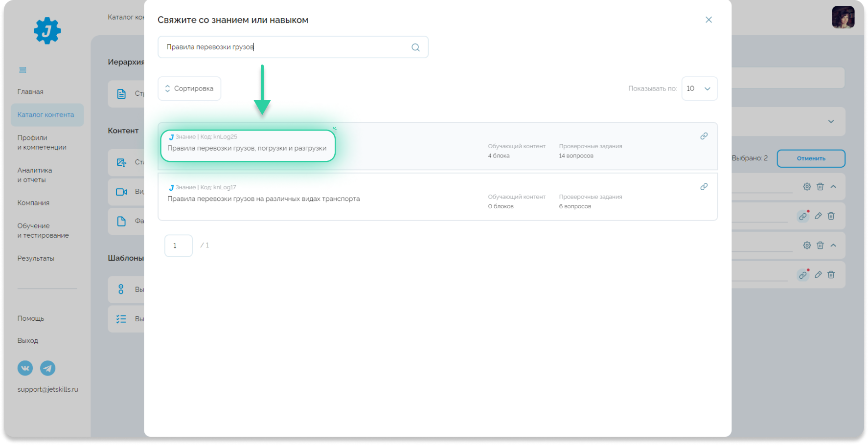This screenshot has height=445, width=868.
Task: Link the knLog17 knowledge item via chain icon
Action: click(704, 187)
